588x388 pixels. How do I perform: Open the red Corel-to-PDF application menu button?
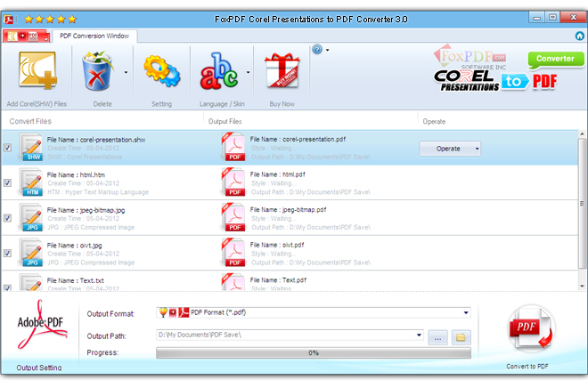coord(26,36)
